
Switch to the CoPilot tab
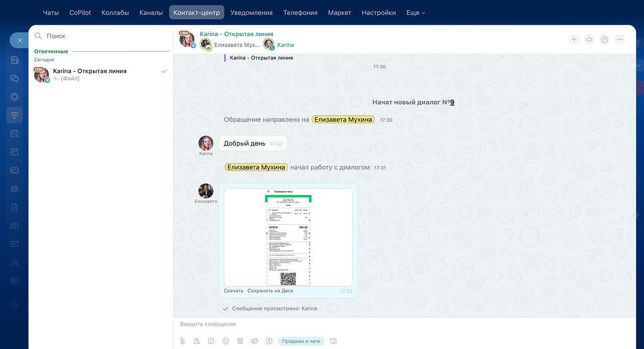click(80, 13)
